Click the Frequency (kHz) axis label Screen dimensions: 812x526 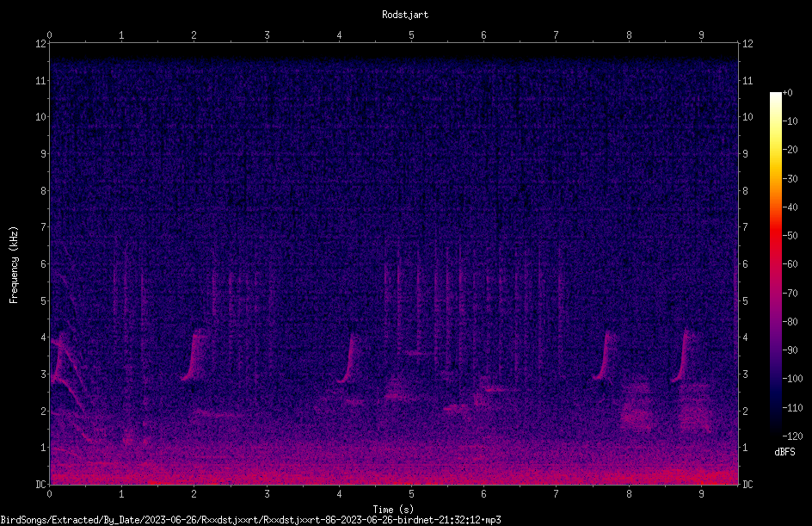[14, 265]
